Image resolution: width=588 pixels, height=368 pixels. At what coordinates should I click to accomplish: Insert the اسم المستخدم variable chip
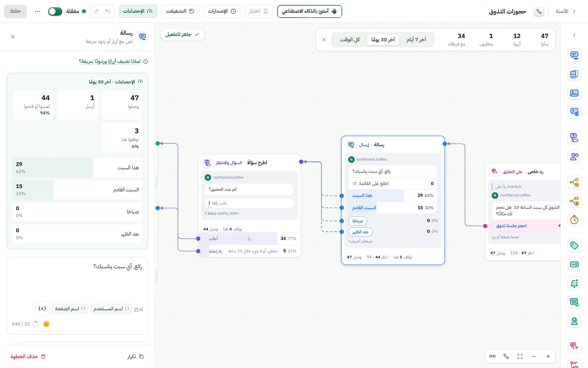click(111, 309)
